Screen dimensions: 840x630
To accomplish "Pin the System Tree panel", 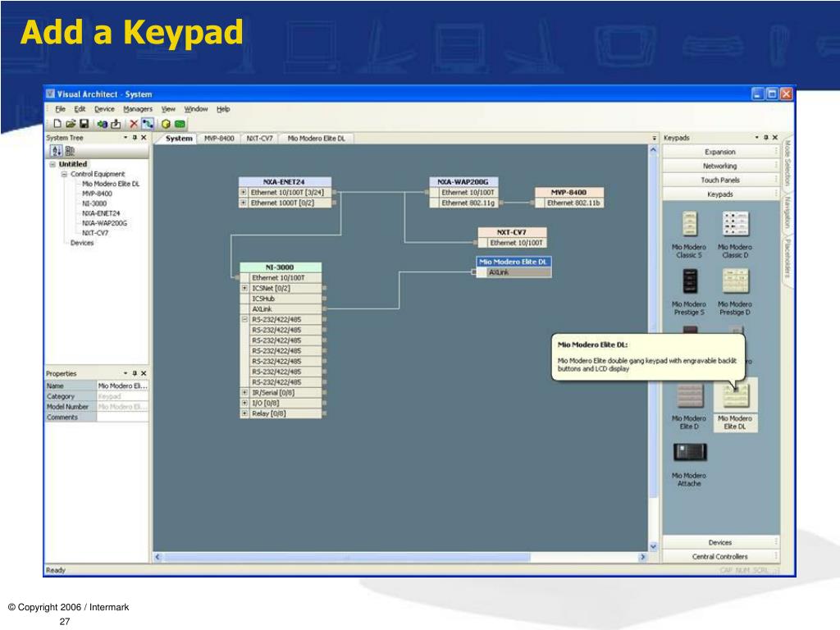I will tap(135, 138).
